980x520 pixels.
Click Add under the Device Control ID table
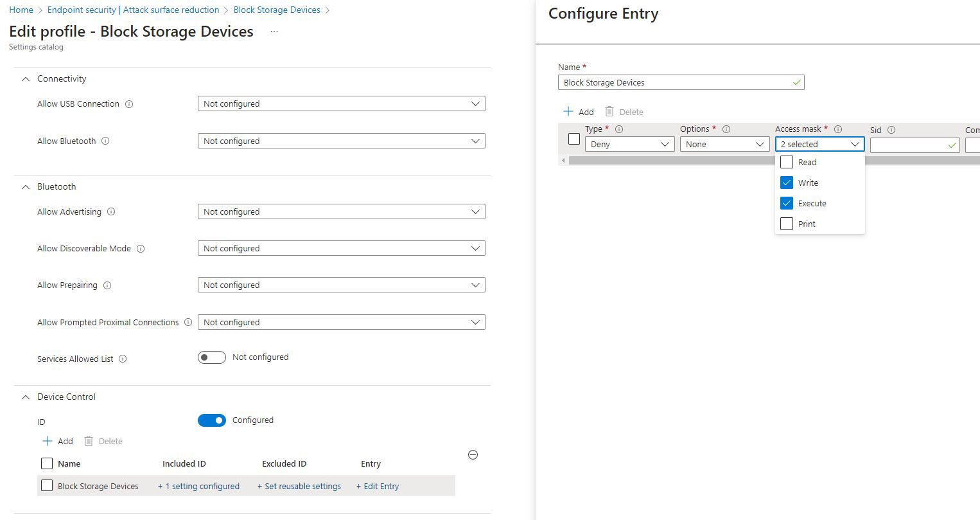click(57, 440)
